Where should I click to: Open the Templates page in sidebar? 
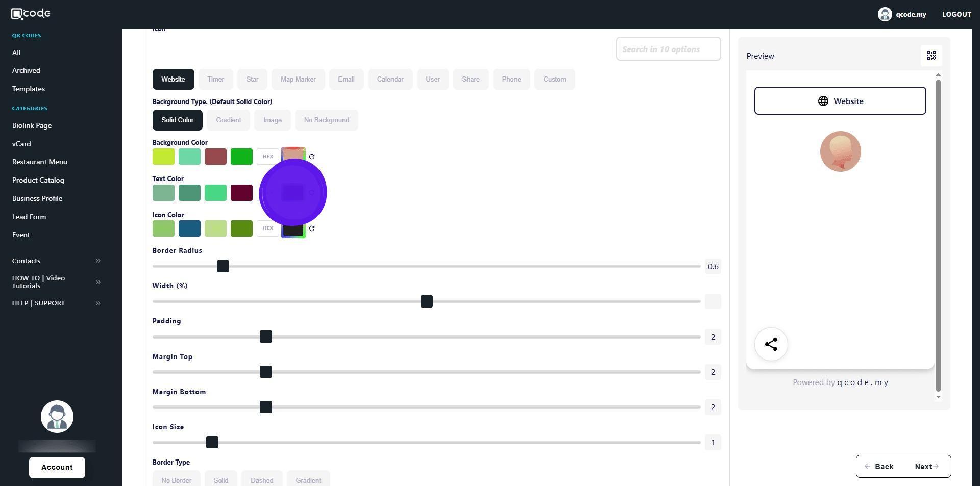click(29, 89)
